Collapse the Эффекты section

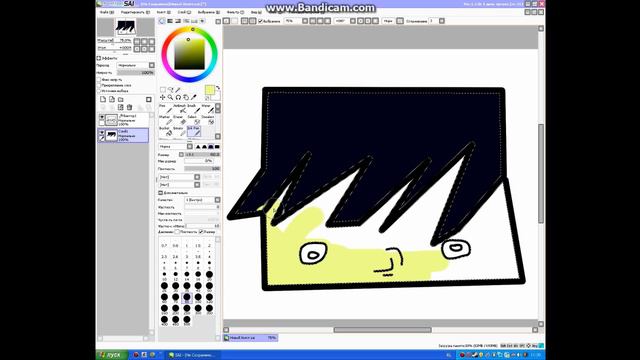coord(99,58)
